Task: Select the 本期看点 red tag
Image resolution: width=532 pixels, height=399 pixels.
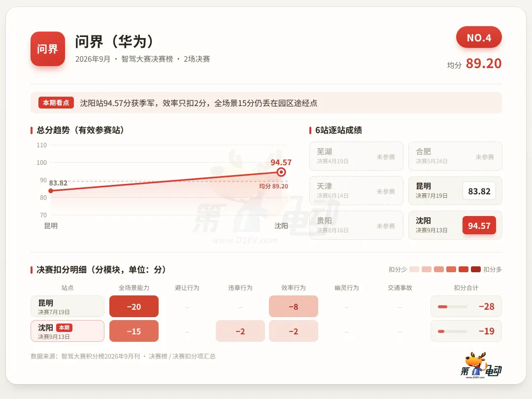Action: (56, 103)
